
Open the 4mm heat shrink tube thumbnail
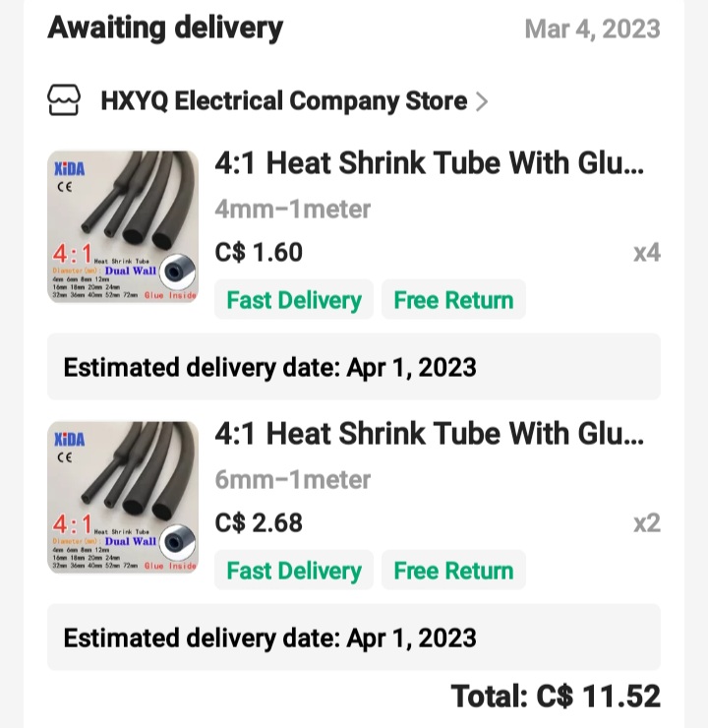[123, 226]
